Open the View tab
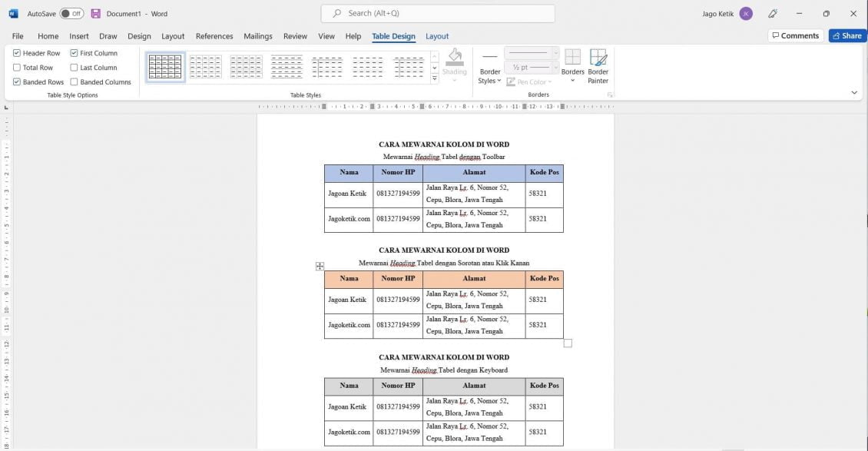The image size is (868, 451). click(326, 36)
